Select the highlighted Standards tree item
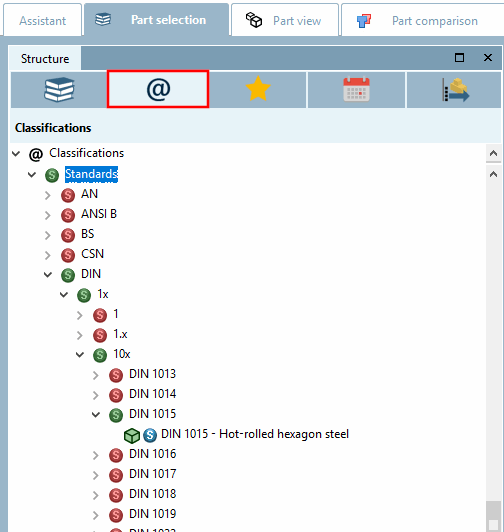 (91, 174)
